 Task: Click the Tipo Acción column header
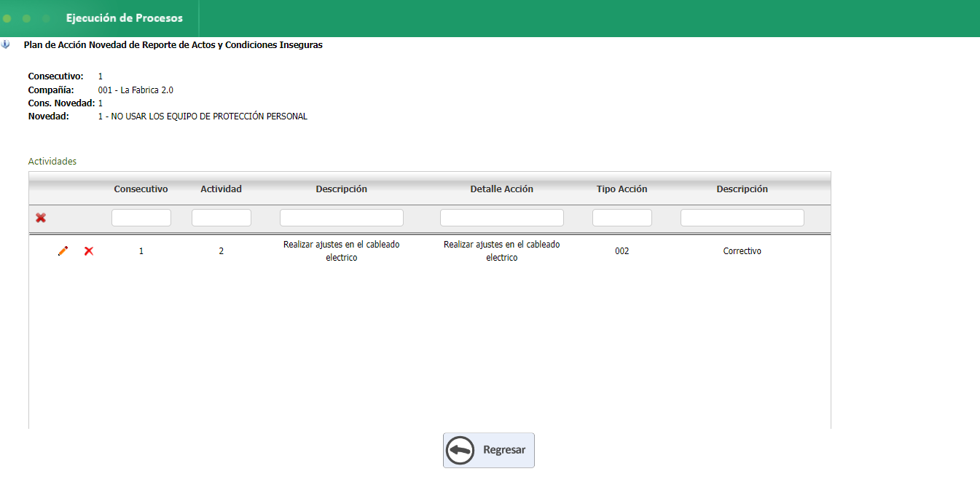pyautogui.click(x=622, y=189)
